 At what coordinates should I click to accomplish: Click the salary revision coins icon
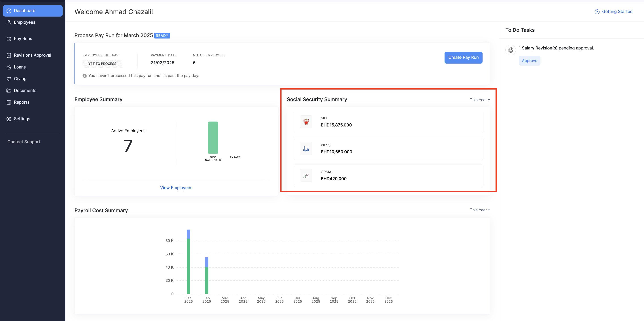coord(511,50)
